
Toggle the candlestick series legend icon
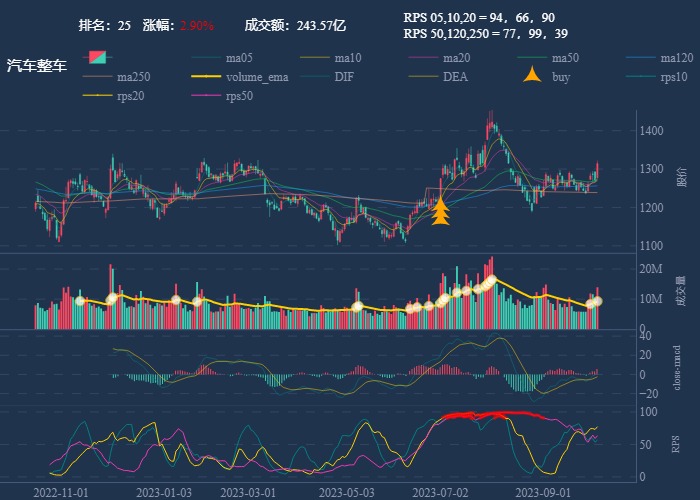tap(97, 57)
